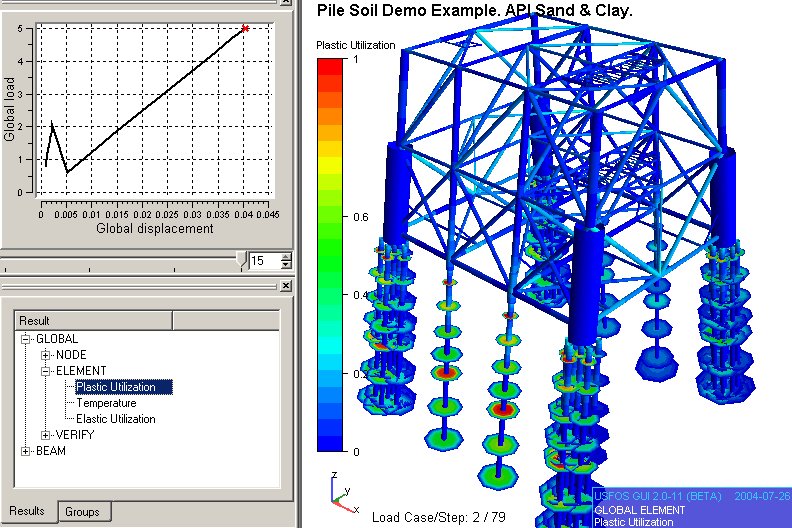Select Temperature in the result tree
Screen dimensions: 792x528
pyautogui.click(x=106, y=403)
